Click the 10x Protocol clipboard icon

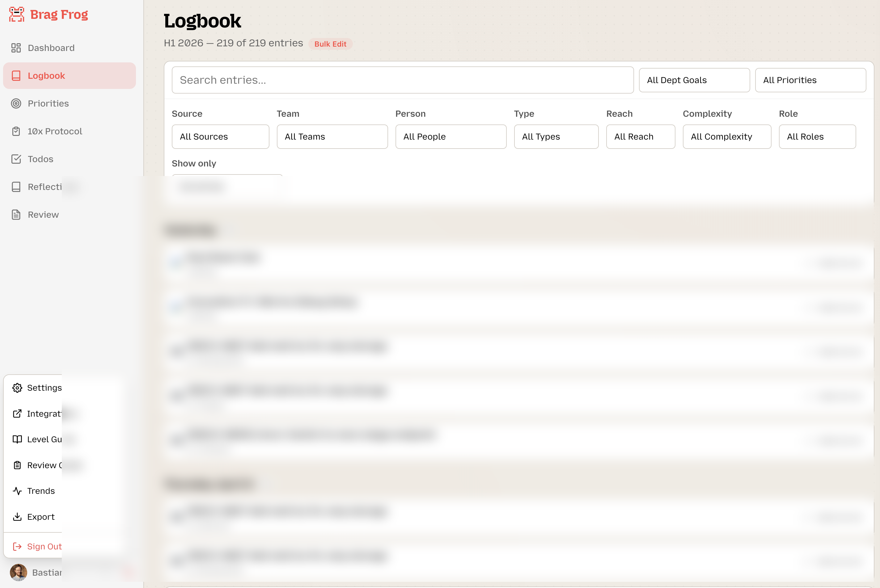(16, 131)
